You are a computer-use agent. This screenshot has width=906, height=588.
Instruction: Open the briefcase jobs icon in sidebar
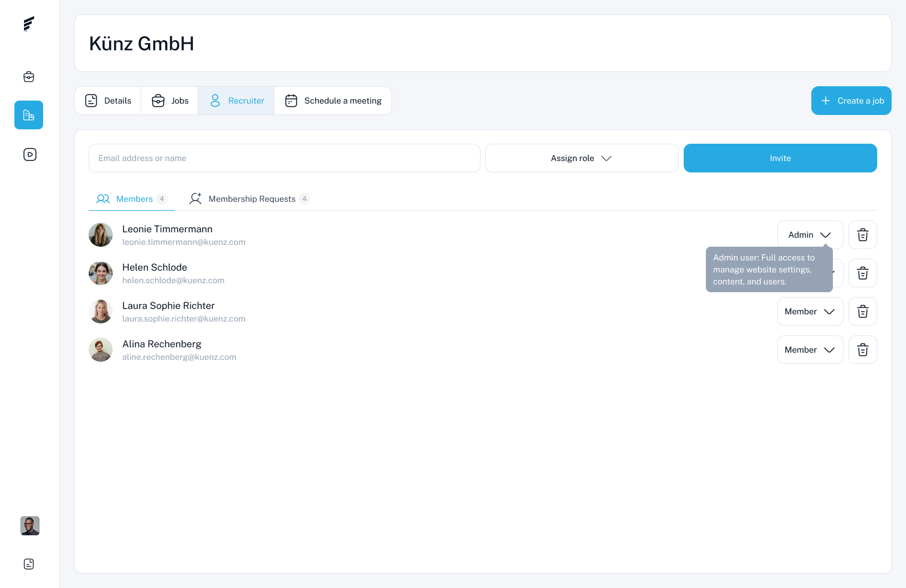pyautogui.click(x=29, y=77)
